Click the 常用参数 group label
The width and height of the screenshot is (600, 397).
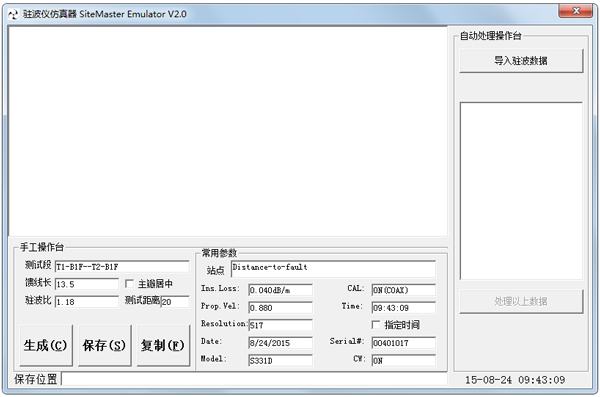[219, 253]
